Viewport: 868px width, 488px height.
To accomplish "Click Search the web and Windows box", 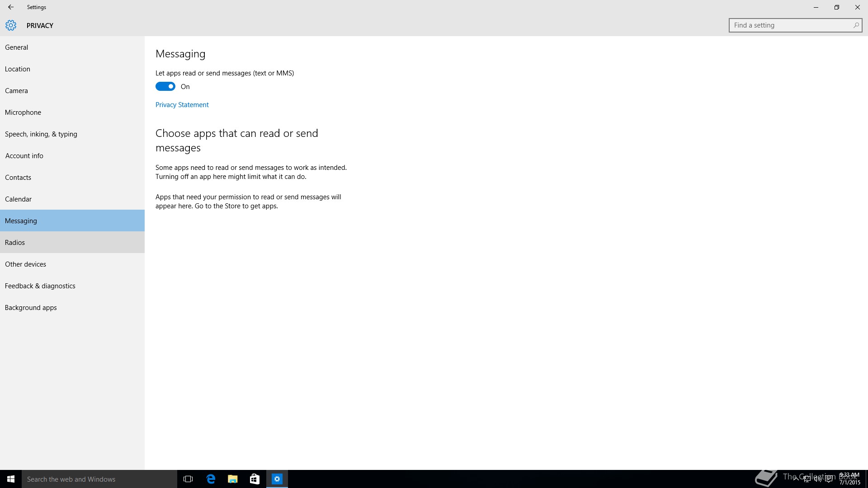I will pos(99,479).
